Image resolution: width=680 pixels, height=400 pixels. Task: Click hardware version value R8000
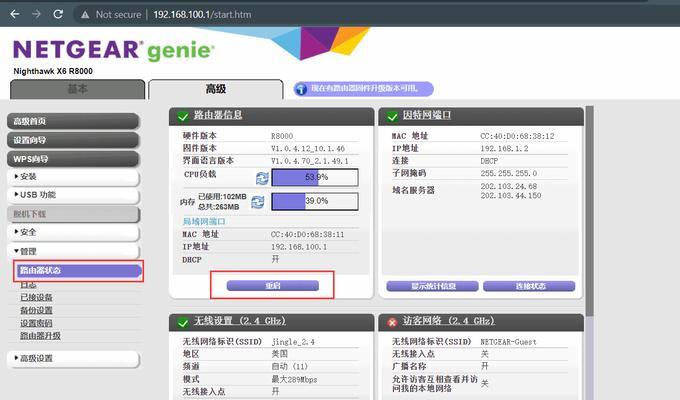click(x=282, y=136)
